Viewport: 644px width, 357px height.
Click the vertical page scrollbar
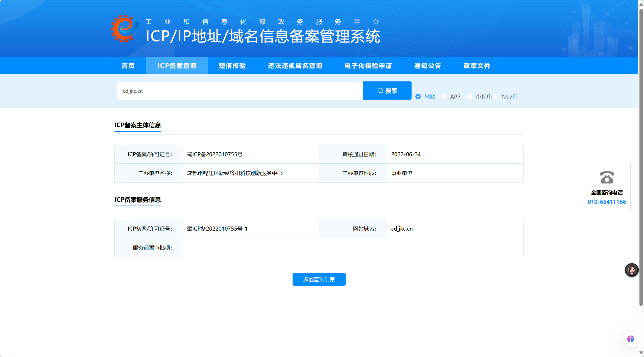[641, 157]
